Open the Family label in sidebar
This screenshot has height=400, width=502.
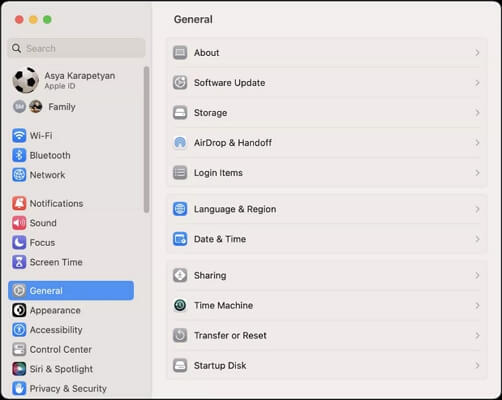coord(62,107)
